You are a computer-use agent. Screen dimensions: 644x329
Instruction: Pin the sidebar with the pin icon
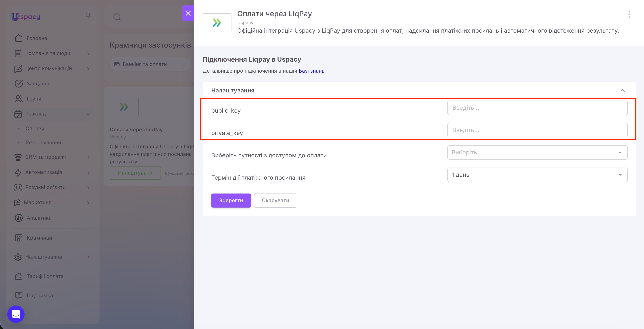point(88,16)
